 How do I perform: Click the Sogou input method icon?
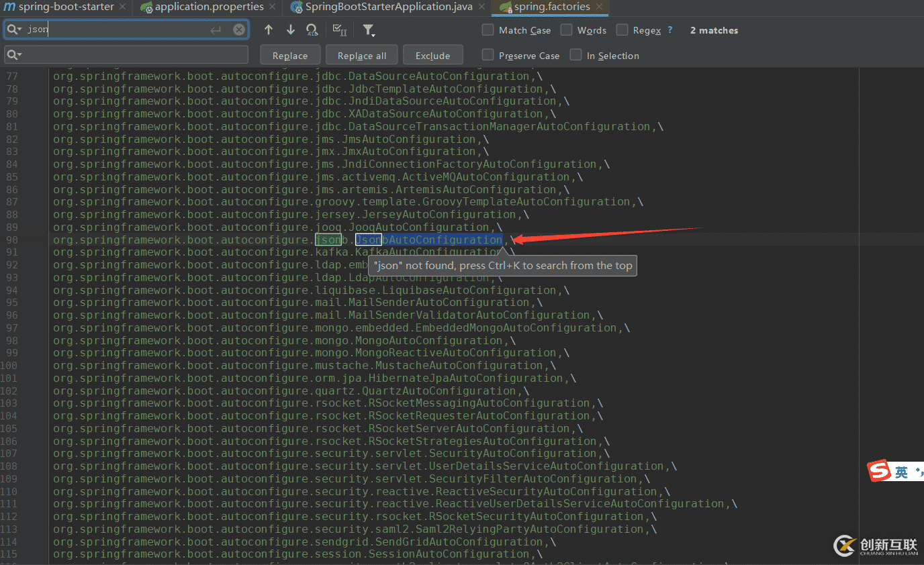pos(878,472)
